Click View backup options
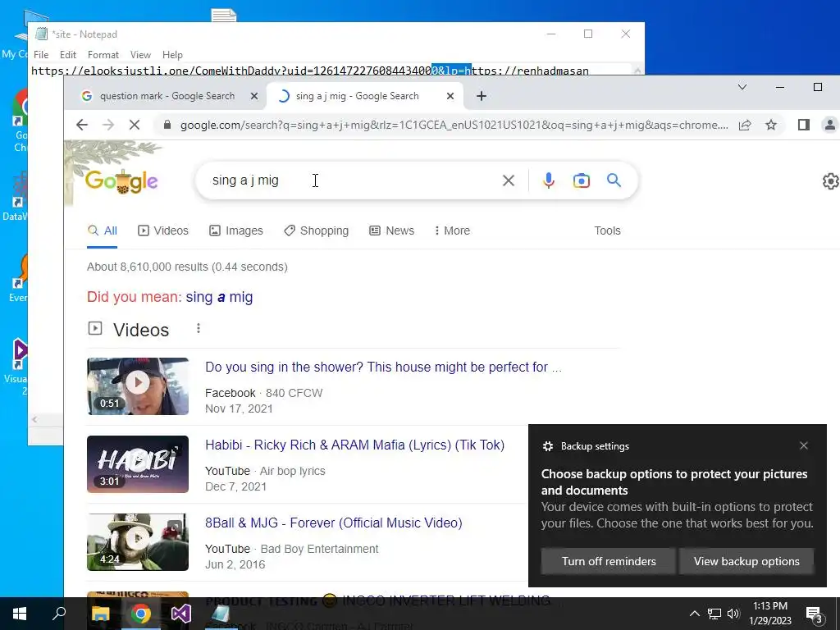840x630 pixels. coord(746,561)
